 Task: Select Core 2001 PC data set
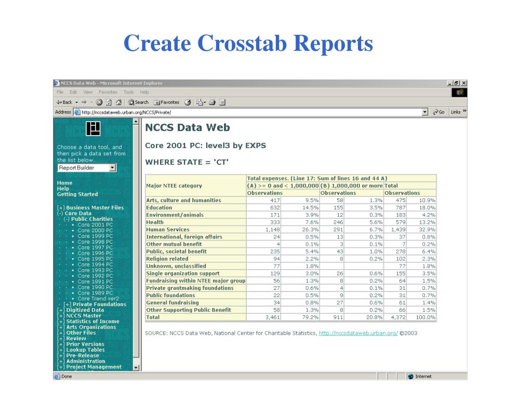click(x=95, y=224)
